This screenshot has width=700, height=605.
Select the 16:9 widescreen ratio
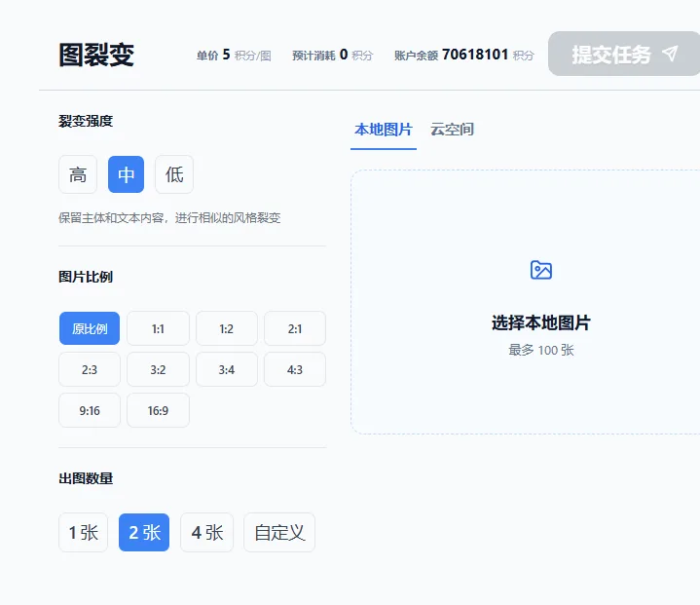tap(158, 410)
